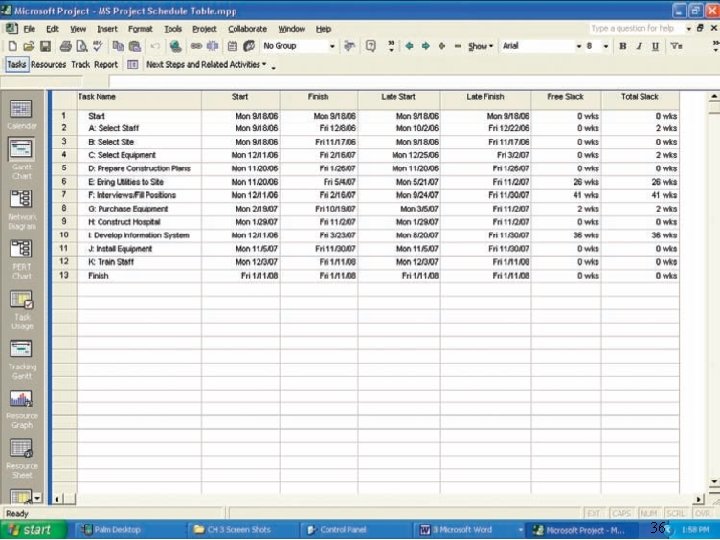Open Print Preview magnifier page icon
The image size is (720, 540).
click(x=82, y=46)
